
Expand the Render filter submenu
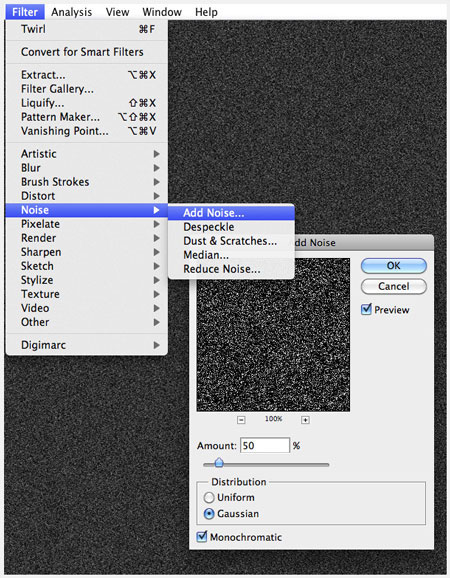point(87,238)
